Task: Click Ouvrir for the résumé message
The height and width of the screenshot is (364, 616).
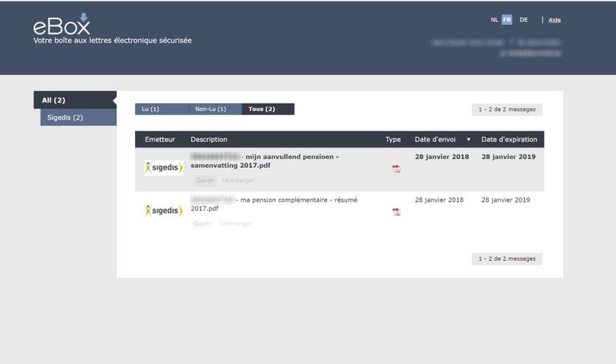Action: click(x=202, y=224)
